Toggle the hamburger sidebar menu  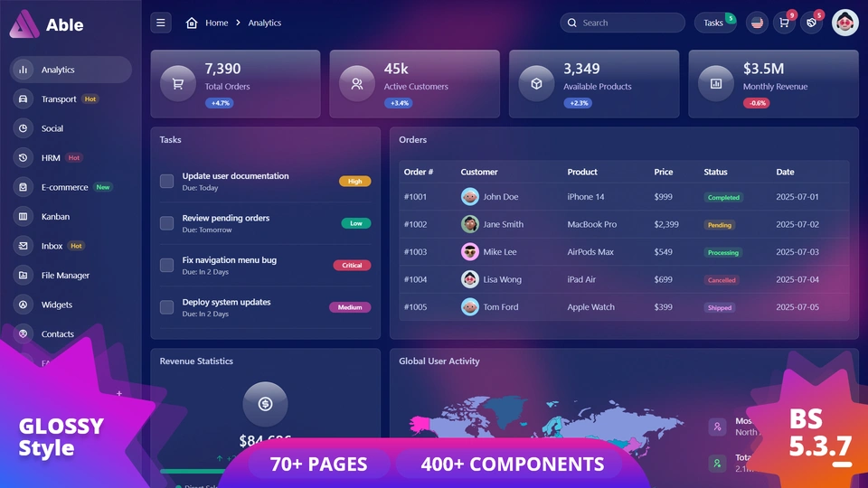pos(161,23)
